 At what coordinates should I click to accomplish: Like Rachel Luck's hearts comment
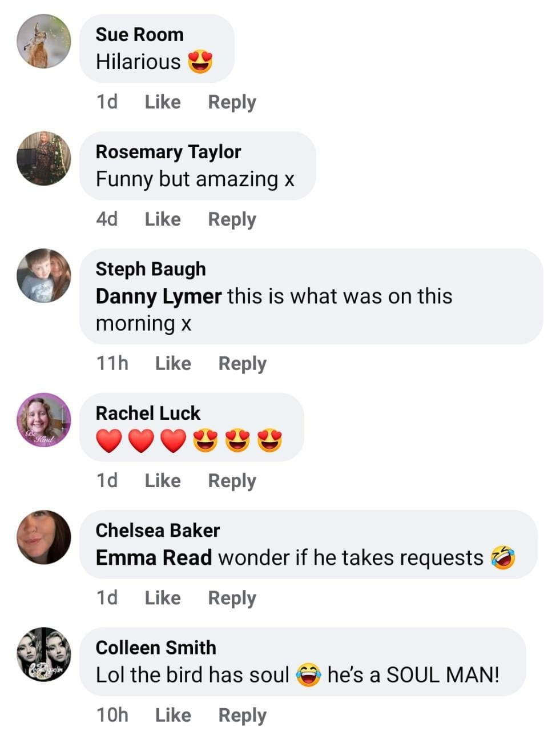pyautogui.click(x=162, y=481)
